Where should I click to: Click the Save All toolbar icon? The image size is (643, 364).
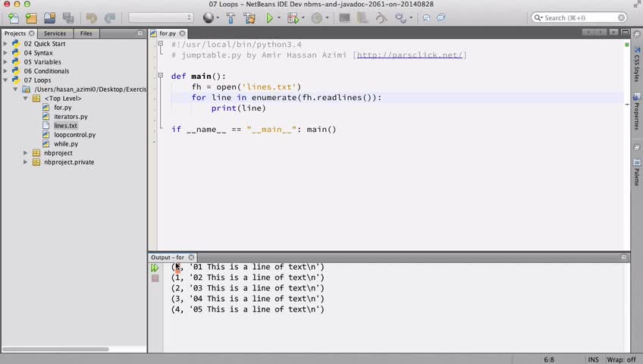[68, 17]
